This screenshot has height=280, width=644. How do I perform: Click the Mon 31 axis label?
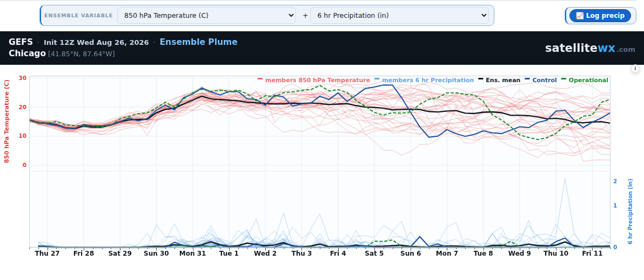click(193, 254)
